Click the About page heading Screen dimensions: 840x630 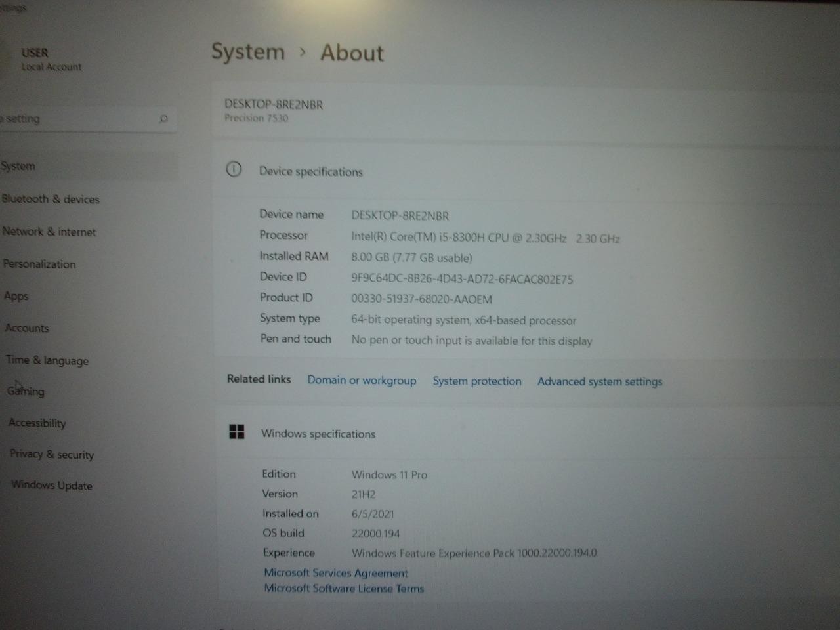point(352,53)
